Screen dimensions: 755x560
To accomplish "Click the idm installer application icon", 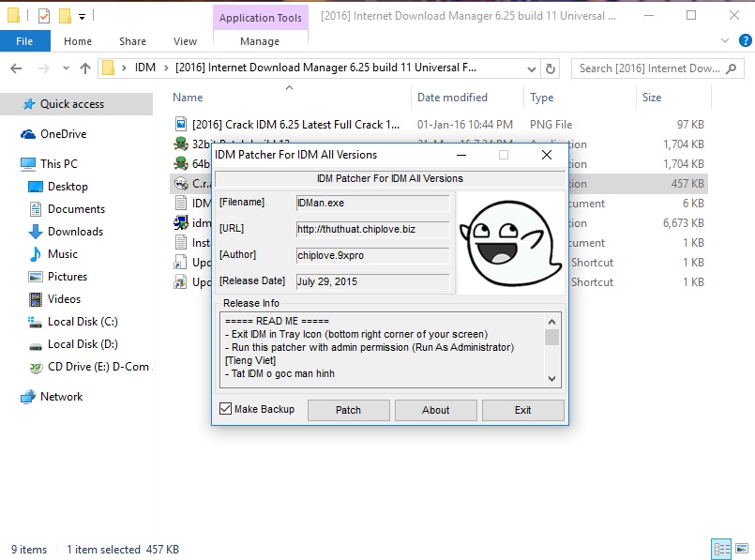I will click(x=181, y=223).
